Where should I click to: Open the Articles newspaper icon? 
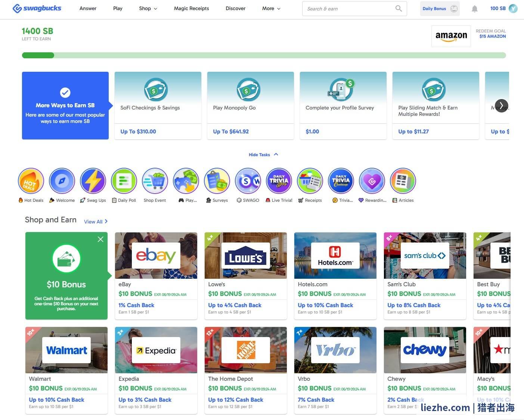pos(403,181)
